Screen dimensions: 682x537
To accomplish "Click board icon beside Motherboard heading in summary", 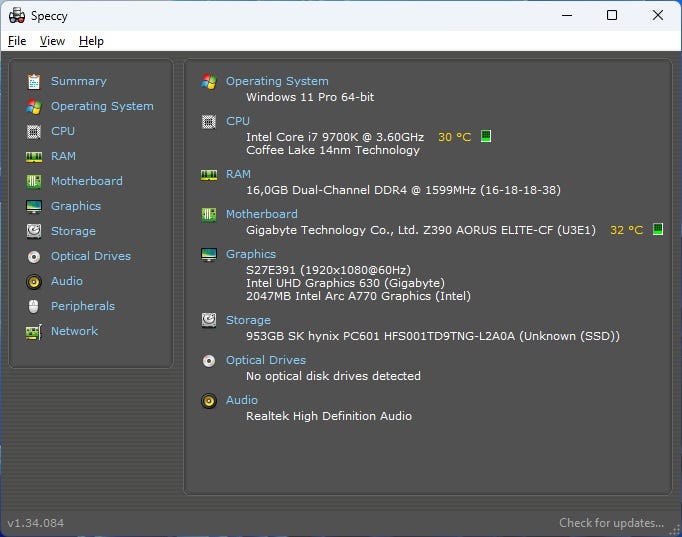I will (209, 214).
